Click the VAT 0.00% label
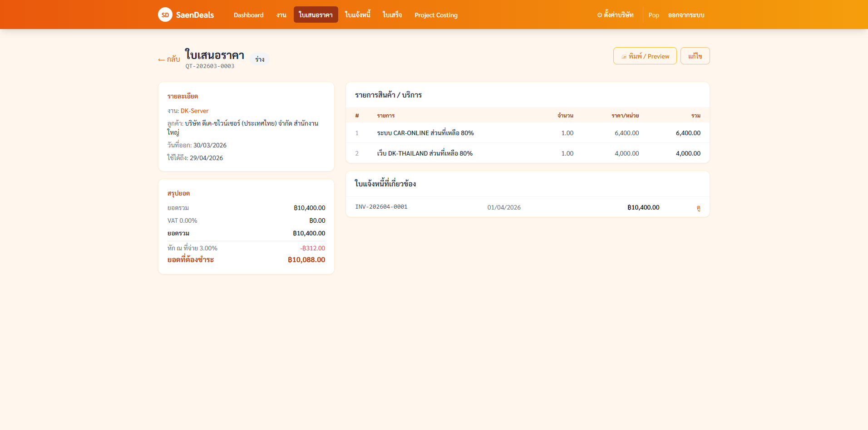The image size is (868, 430). [182, 220]
